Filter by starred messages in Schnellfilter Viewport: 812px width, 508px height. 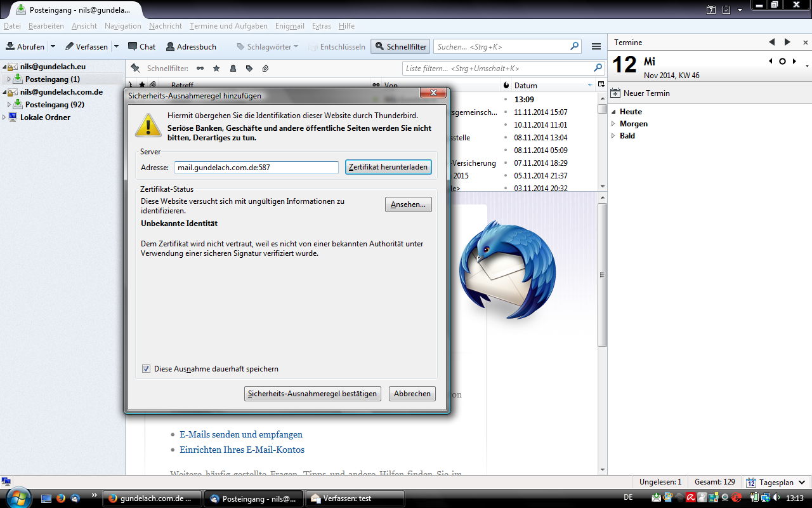tap(216, 68)
